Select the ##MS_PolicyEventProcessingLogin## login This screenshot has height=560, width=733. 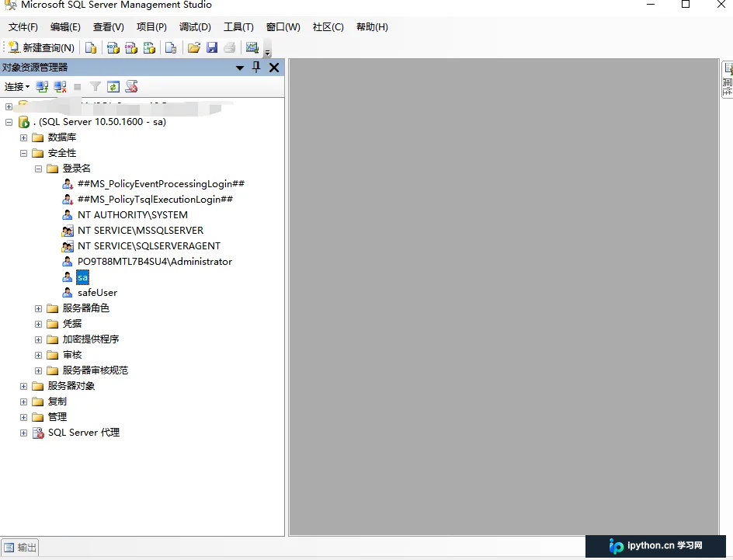pos(161,184)
